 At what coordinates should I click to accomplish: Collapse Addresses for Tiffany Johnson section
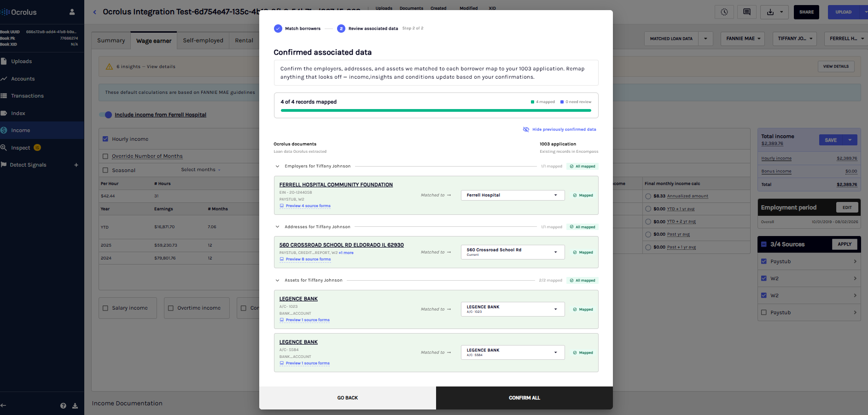point(277,227)
